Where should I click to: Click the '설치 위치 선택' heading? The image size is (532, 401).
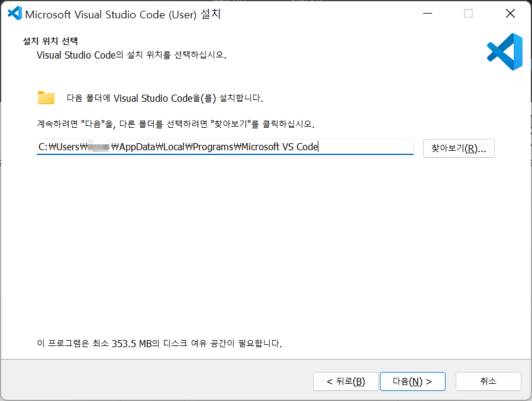[x=50, y=41]
